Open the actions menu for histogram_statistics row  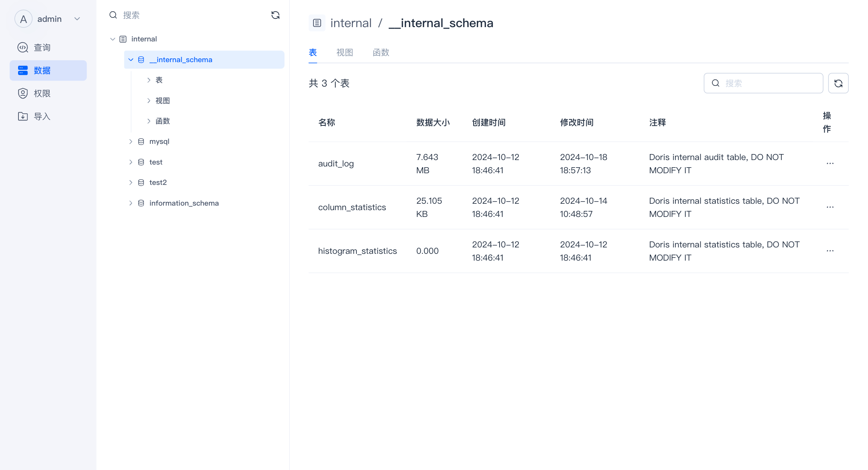830,251
